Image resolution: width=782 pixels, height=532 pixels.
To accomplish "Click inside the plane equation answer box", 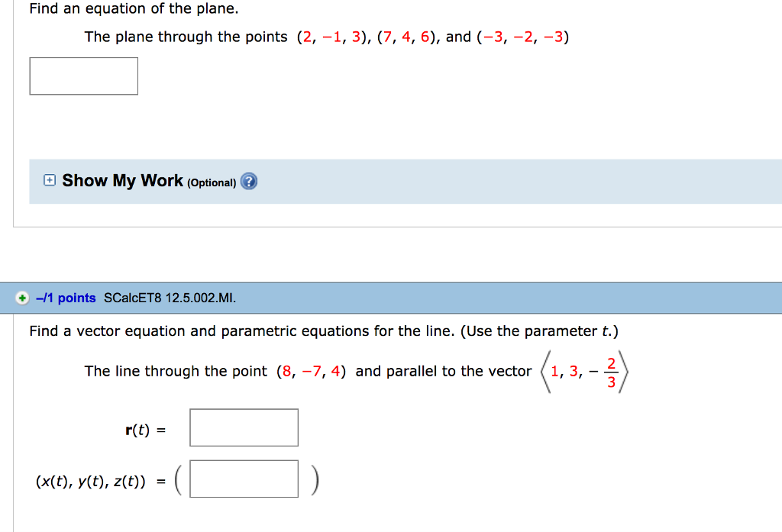I will coord(83,76).
